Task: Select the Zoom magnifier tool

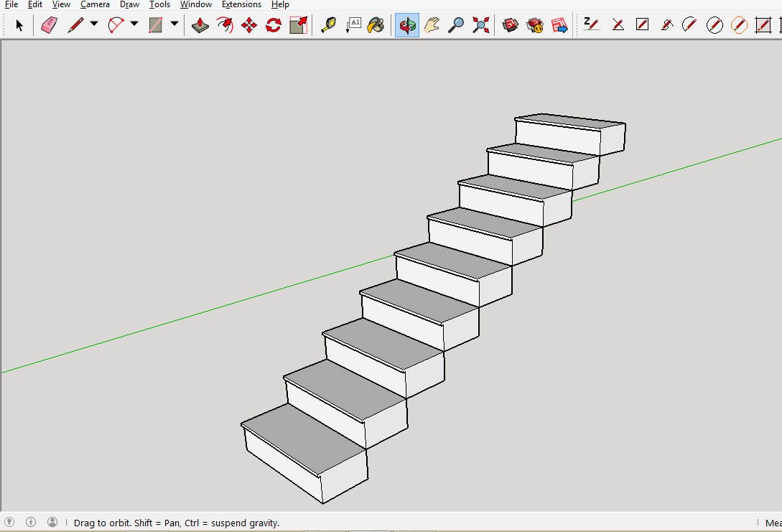Action: click(x=456, y=25)
